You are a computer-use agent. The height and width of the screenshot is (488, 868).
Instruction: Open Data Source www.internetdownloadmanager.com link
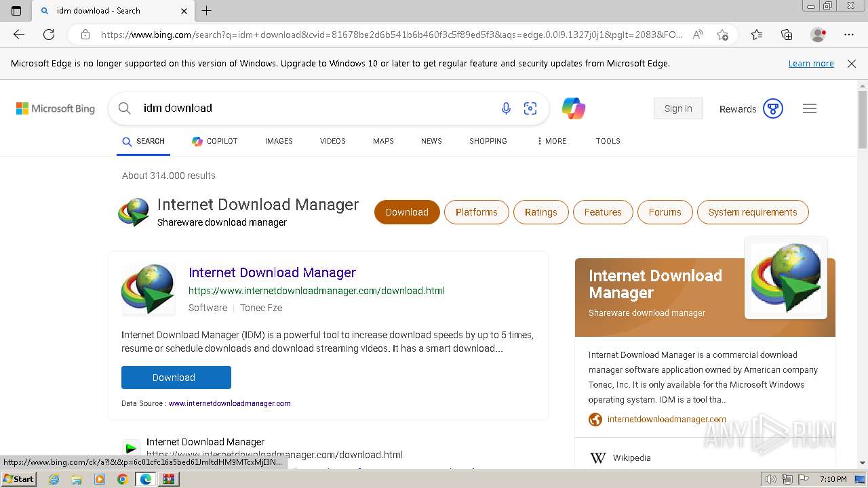pyautogui.click(x=230, y=403)
